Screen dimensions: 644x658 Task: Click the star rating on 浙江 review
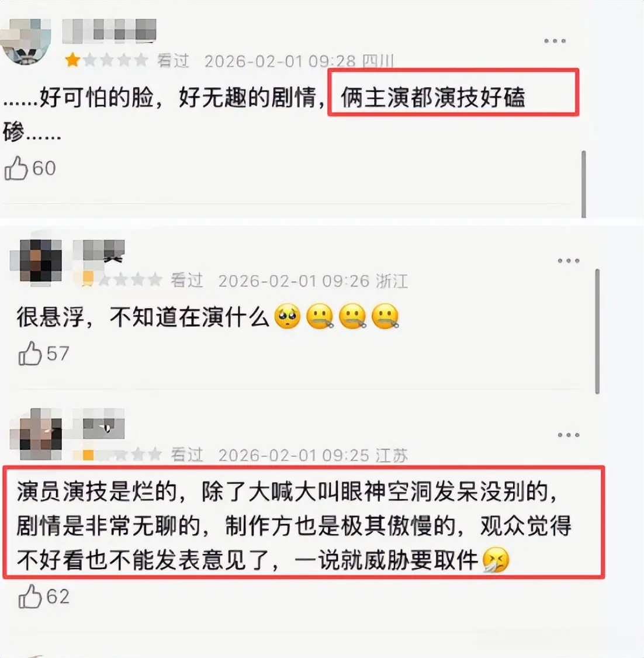click(x=121, y=279)
